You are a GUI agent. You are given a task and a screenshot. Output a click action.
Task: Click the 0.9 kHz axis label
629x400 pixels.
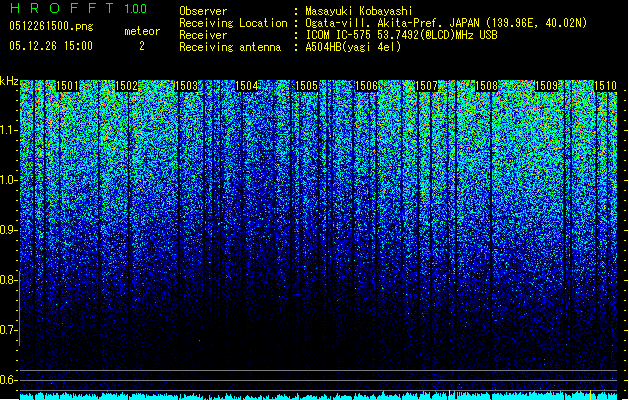click(x=8, y=230)
